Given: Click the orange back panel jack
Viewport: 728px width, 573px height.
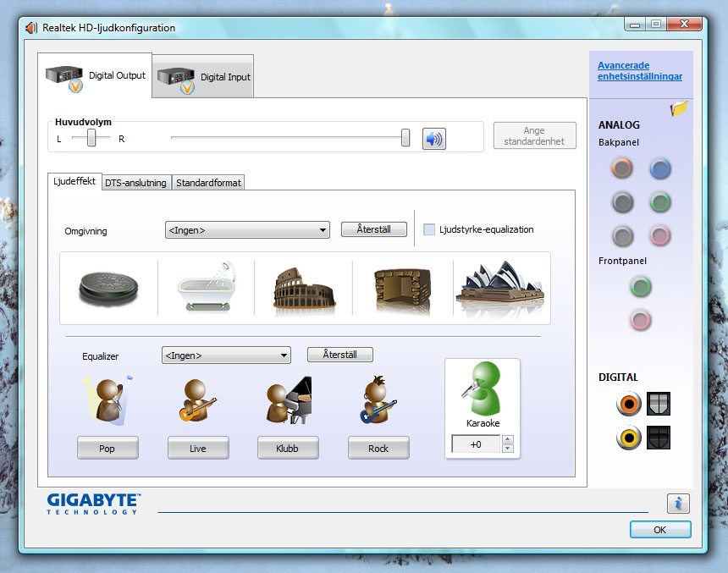Looking at the screenshot, I should click(x=621, y=168).
